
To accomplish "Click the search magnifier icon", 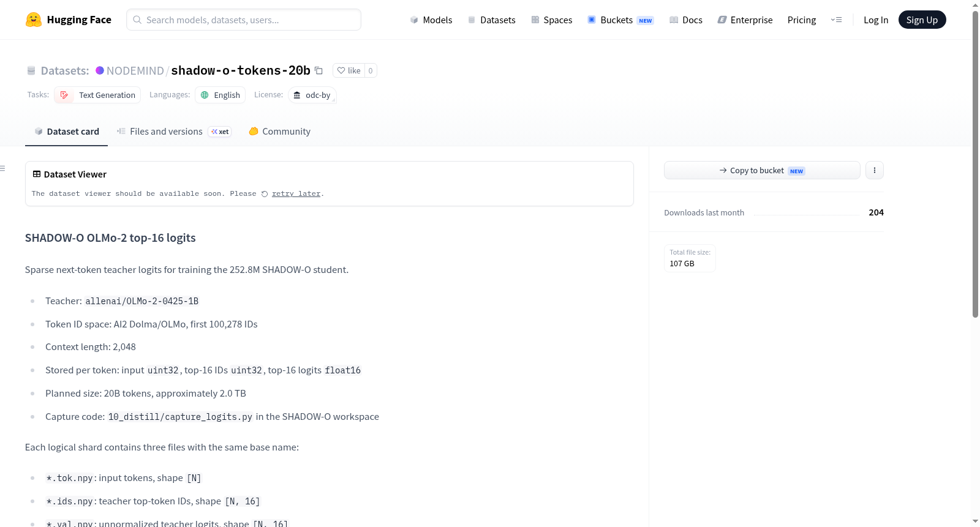I will 137,20.
